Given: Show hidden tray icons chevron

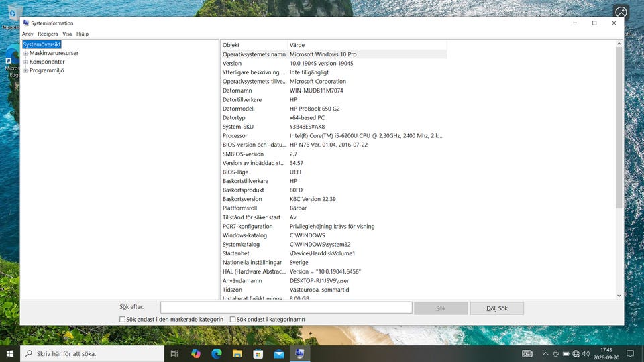Looking at the screenshot, I should (545, 353).
